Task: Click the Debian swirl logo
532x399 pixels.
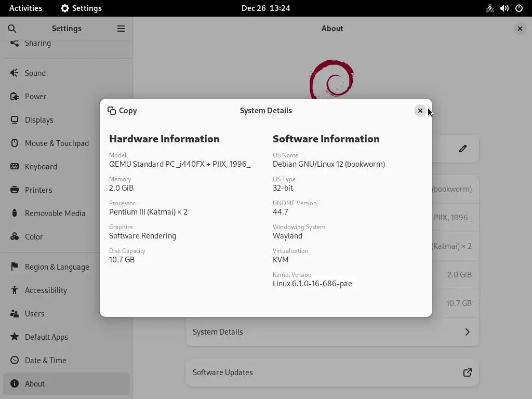Action: (331, 79)
